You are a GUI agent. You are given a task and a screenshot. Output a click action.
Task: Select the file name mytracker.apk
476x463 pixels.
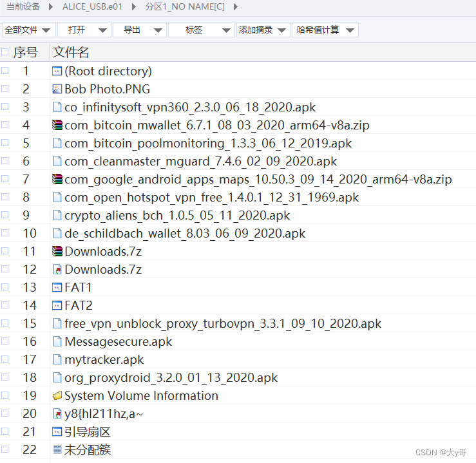coord(104,360)
